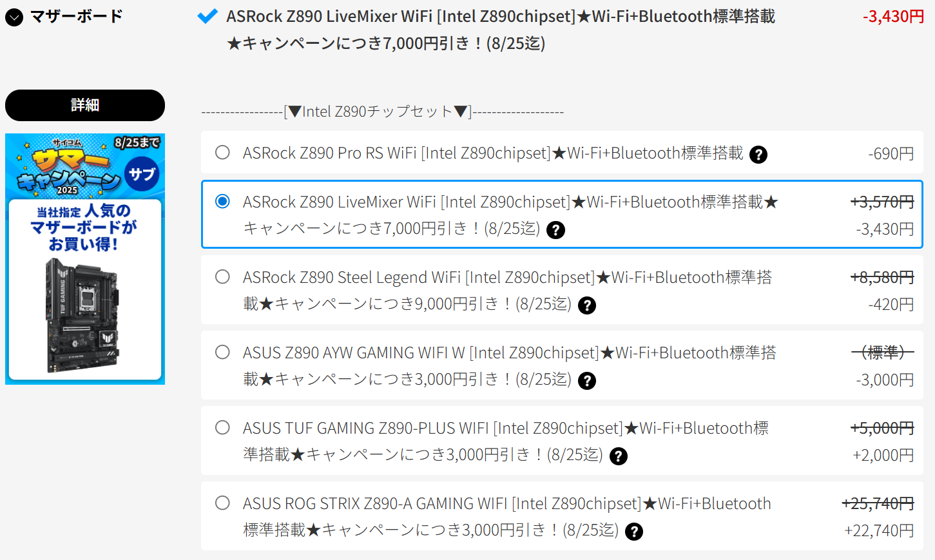Open help icon for ASRock Z890 LiveMixer WiFi

(x=555, y=230)
